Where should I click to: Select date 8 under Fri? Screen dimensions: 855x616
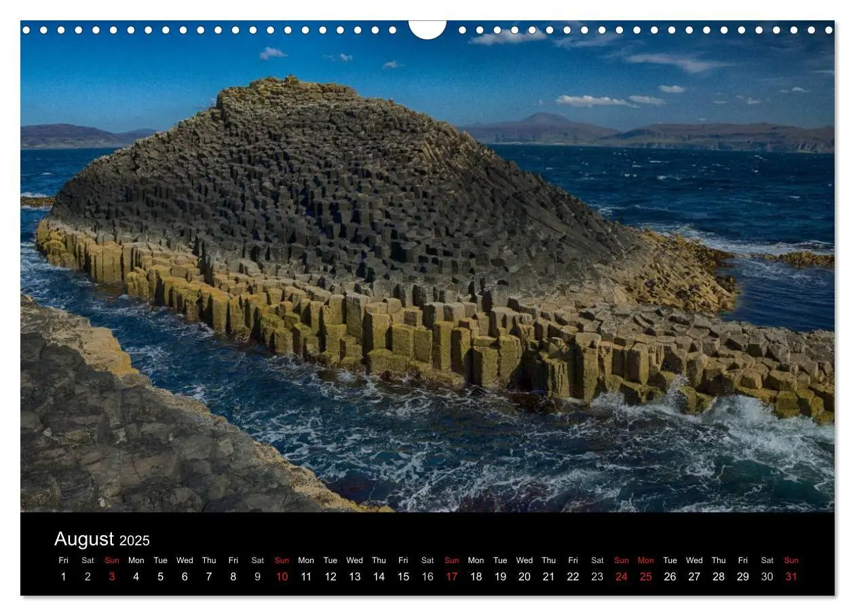point(233,577)
